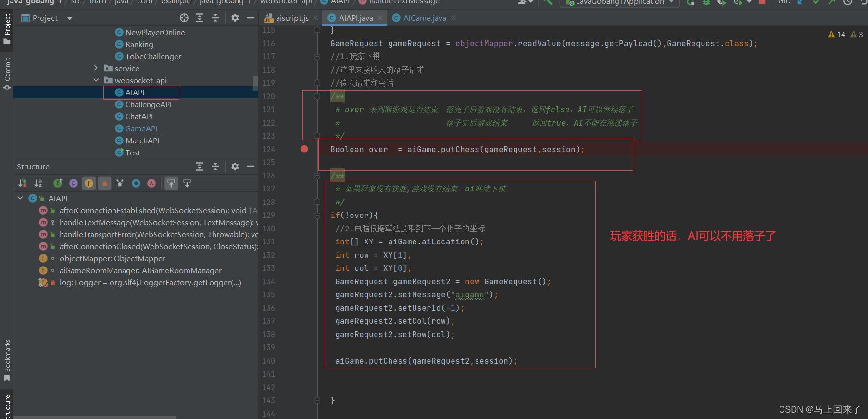Image resolution: width=868 pixels, height=419 pixels.
Task: Open the Bookmarks tool window from left stripe
Action: pyautogui.click(x=7, y=360)
